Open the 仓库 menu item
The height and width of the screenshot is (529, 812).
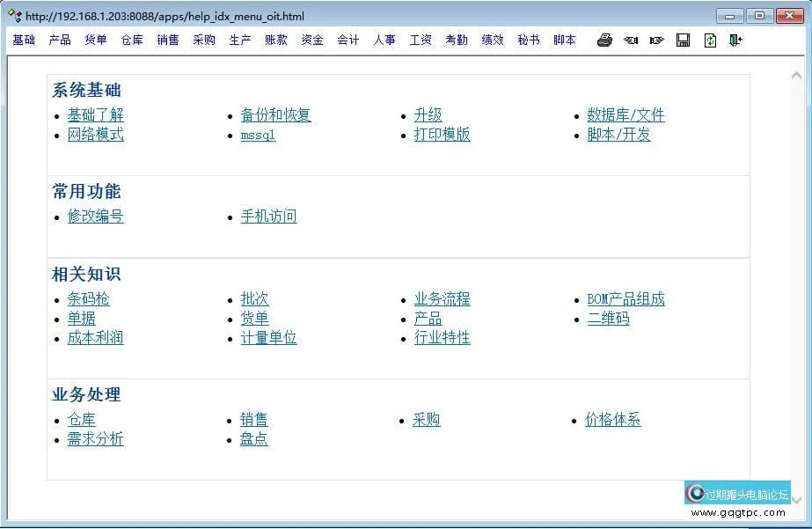(x=132, y=40)
